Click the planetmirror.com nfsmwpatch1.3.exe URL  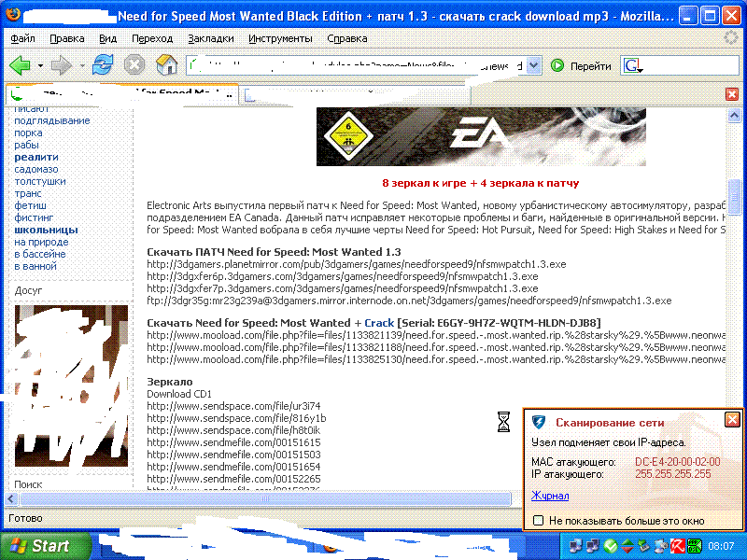357,264
